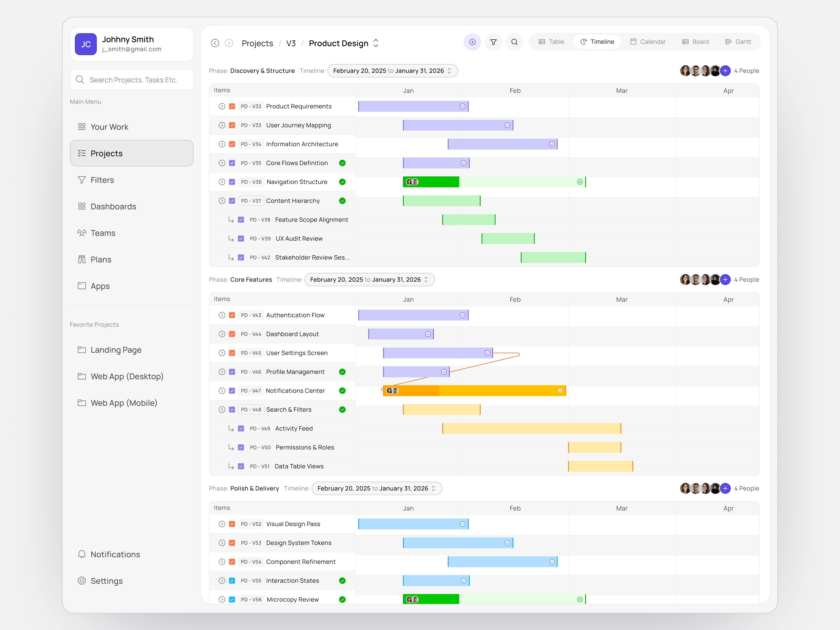Add a person to the Core Features phase
Screen dimensions: 840x630
(x=725, y=280)
